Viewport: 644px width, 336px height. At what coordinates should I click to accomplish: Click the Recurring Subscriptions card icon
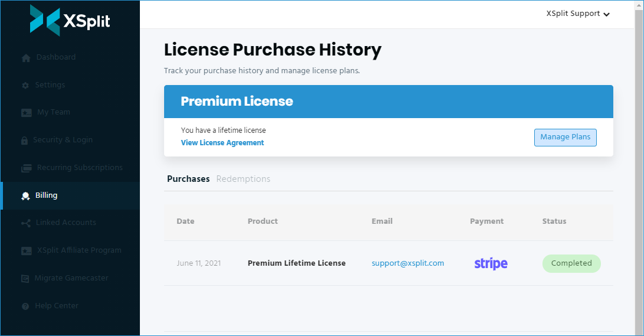(x=27, y=168)
